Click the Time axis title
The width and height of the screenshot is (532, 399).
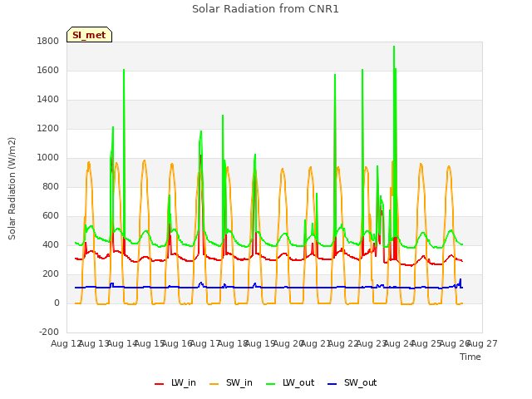(x=470, y=357)
